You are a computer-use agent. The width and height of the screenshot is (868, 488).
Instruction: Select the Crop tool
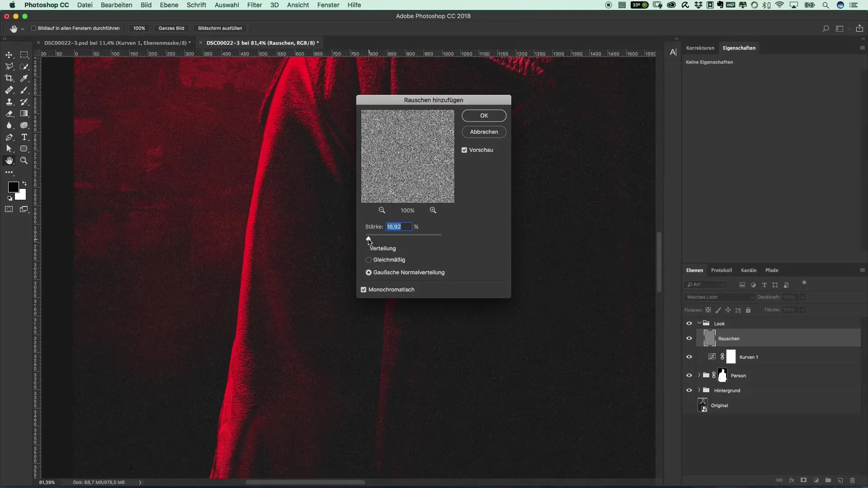[x=9, y=78]
